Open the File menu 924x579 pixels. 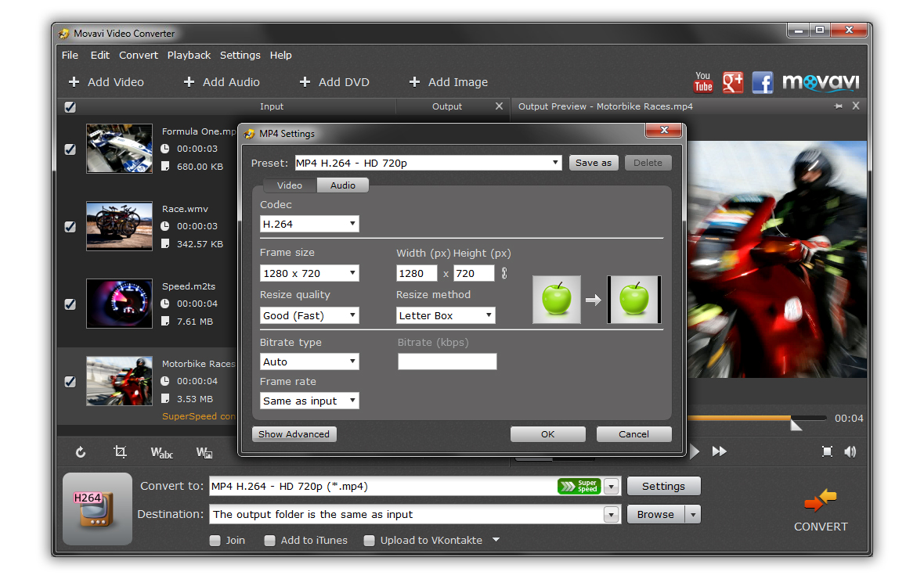[70, 55]
